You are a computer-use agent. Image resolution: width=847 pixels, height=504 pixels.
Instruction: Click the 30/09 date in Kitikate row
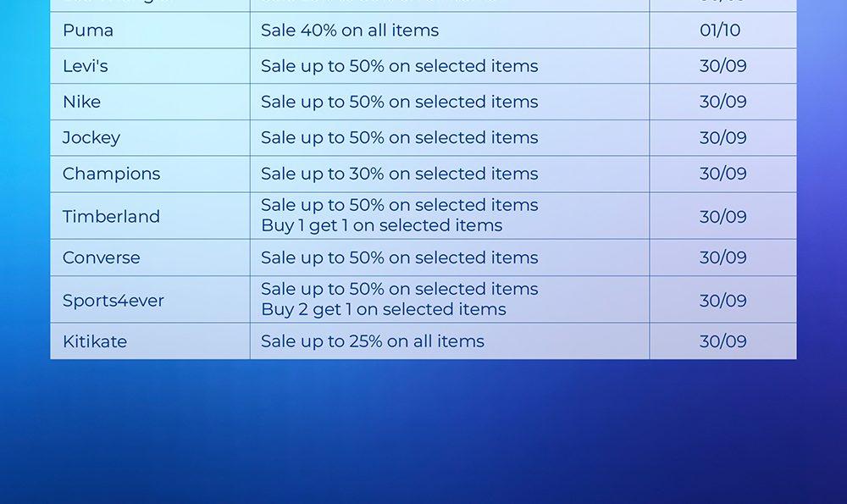(723, 341)
